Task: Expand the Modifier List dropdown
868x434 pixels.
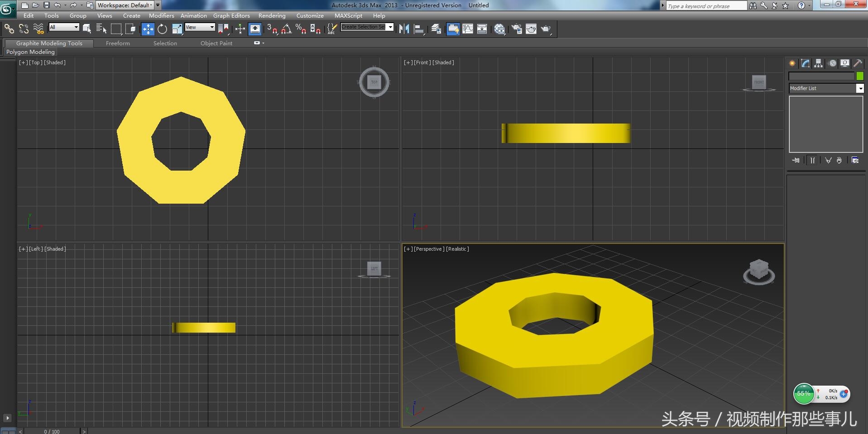Action: tap(860, 89)
